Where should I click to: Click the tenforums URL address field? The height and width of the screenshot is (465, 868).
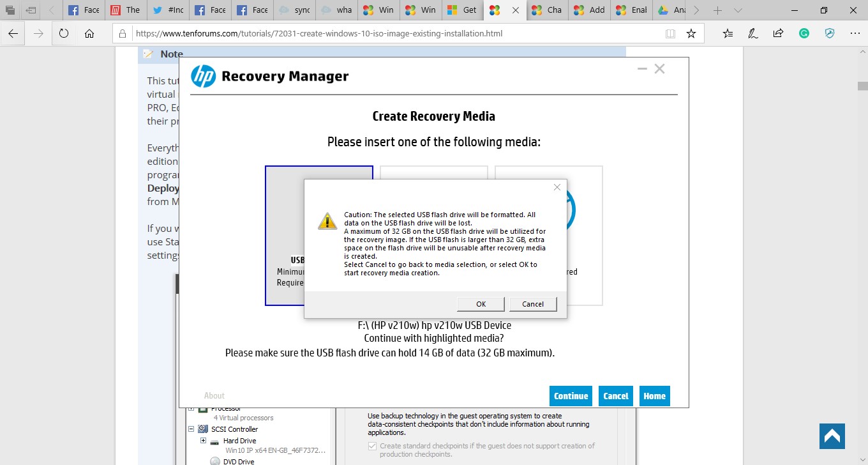[x=395, y=33]
